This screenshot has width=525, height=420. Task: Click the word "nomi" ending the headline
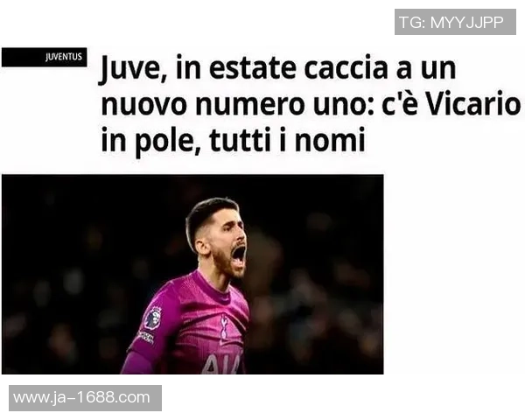[330, 141]
